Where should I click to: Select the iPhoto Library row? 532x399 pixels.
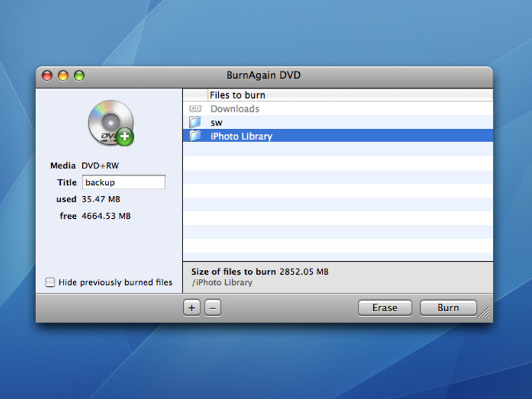coord(338,135)
